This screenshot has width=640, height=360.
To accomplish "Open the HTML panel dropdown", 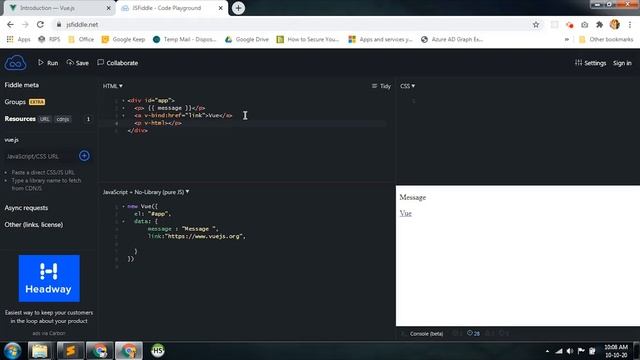I will (x=113, y=86).
